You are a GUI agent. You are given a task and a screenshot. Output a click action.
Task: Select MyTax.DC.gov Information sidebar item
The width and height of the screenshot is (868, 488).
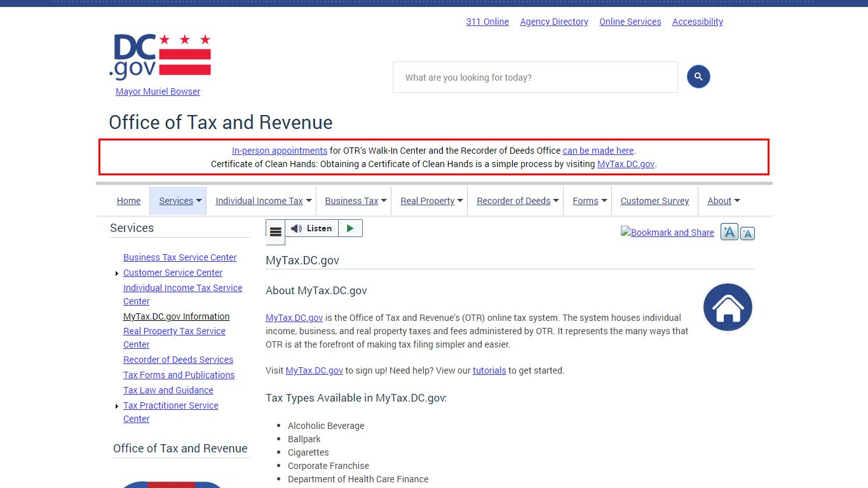tap(177, 316)
